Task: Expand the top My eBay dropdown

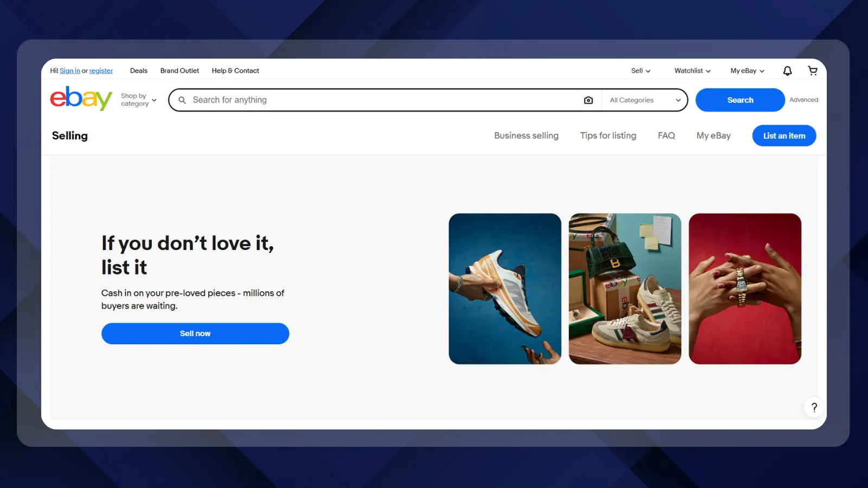Action: pos(747,70)
